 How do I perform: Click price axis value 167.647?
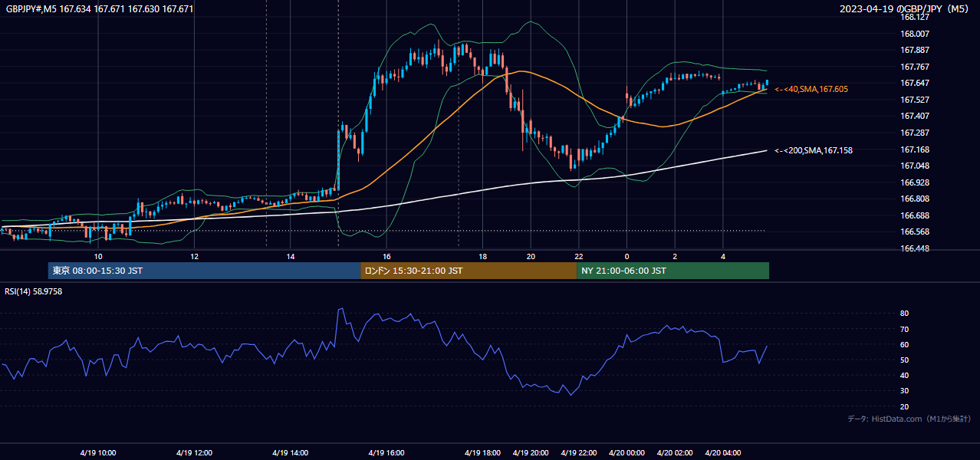coord(914,83)
